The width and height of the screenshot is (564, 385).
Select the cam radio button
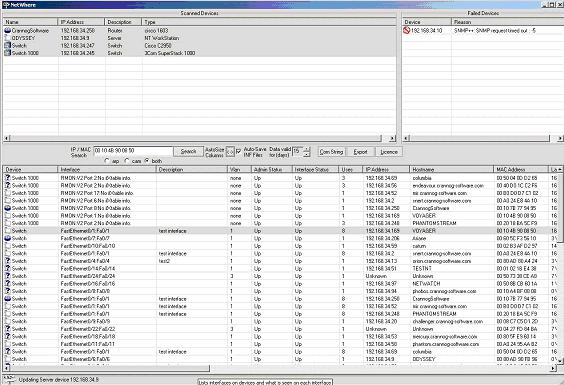tap(127, 161)
